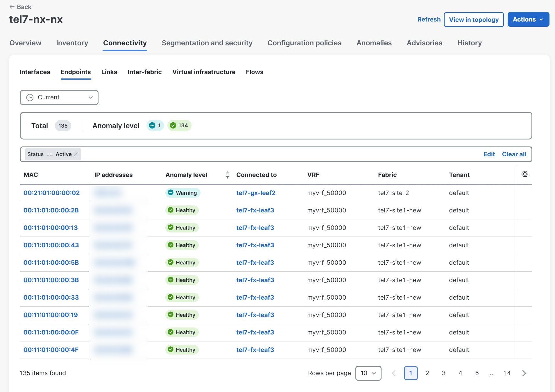Open endpoint MAC 00:11:01:00:00:43
This screenshot has width=555, height=392.
point(51,245)
